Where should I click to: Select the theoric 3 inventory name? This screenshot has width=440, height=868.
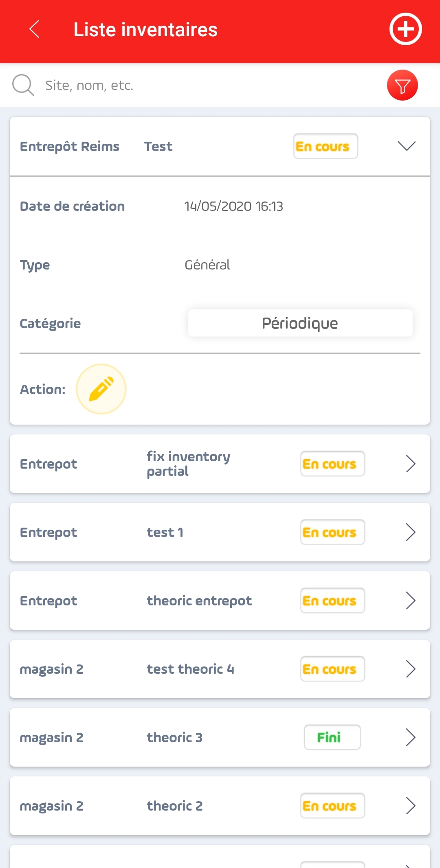175,737
